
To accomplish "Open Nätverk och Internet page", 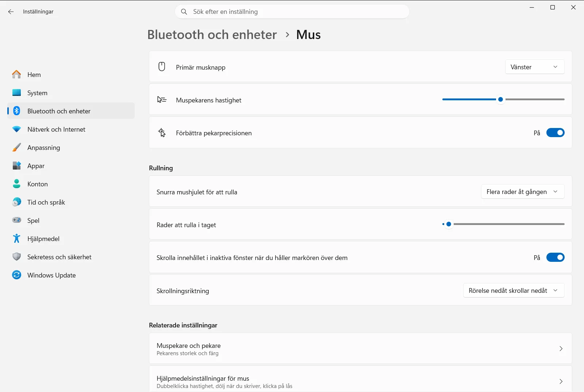I will [x=71, y=129].
